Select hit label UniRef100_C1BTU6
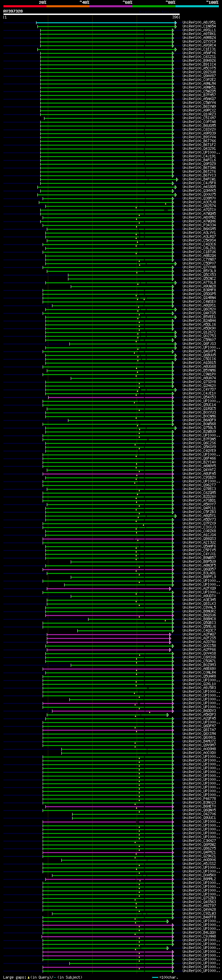Image resolution: width=222 pixels, height=980 pixels. pyautogui.click(x=199, y=252)
